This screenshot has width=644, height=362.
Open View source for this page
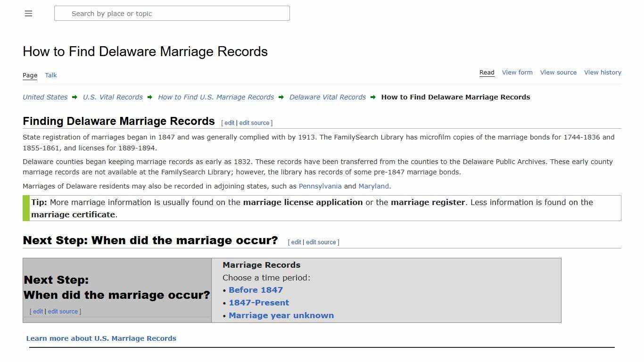[x=558, y=72]
